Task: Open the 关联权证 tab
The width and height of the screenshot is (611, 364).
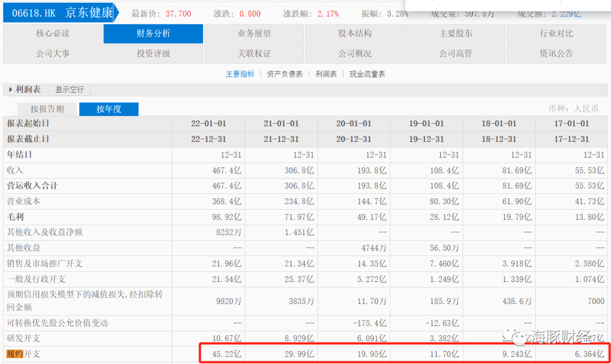Action: pyautogui.click(x=254, y=54)
